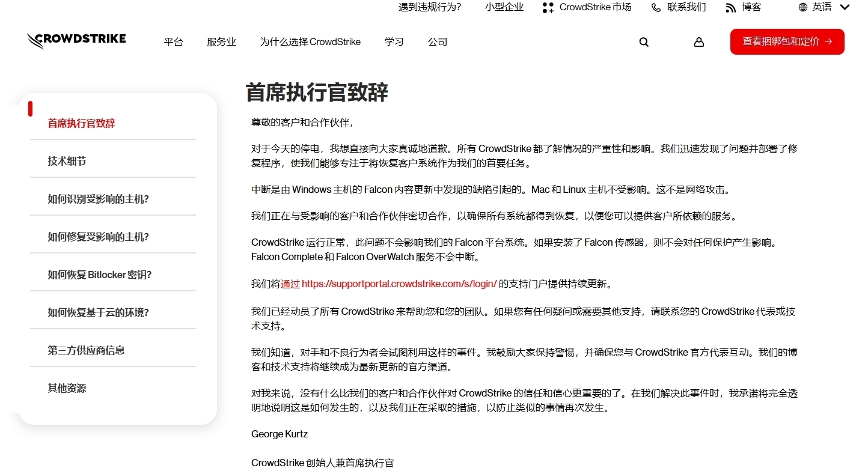This screenshot has height=471, width=868.
Task: Expand the 英语 language chevron
Action: [845, 7]
